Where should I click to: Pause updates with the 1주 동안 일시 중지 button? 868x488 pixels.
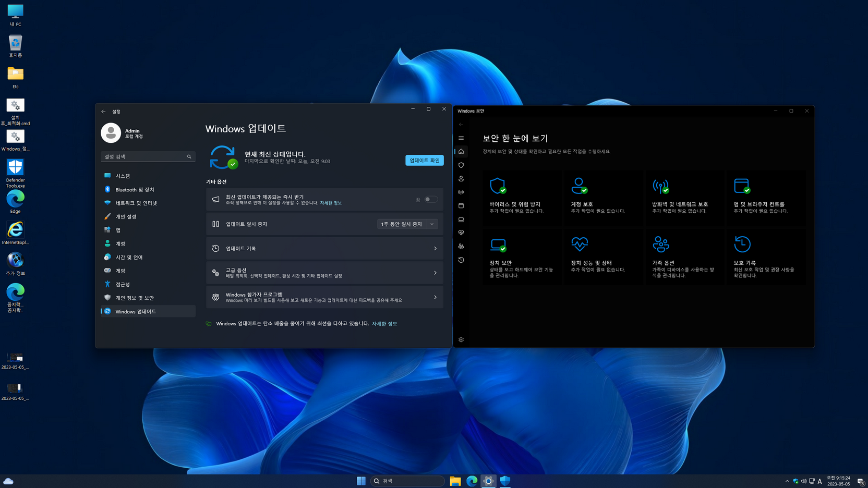(x=401, y=224)
